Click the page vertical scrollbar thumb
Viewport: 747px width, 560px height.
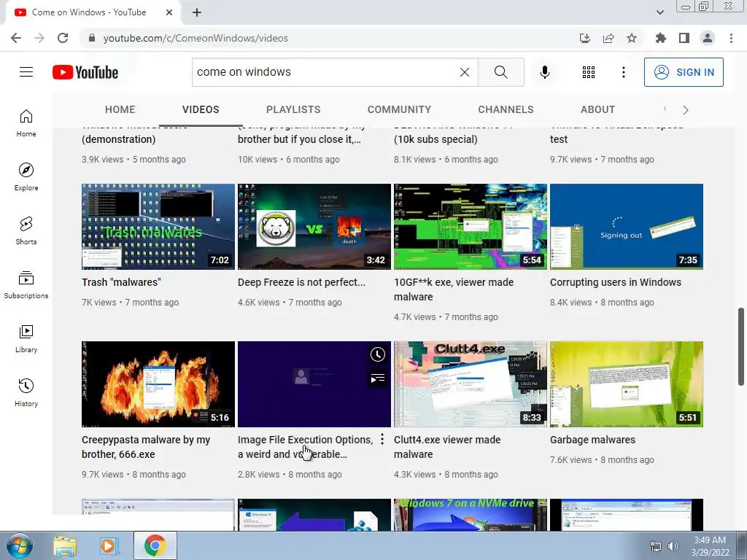[x=741, y=346]
